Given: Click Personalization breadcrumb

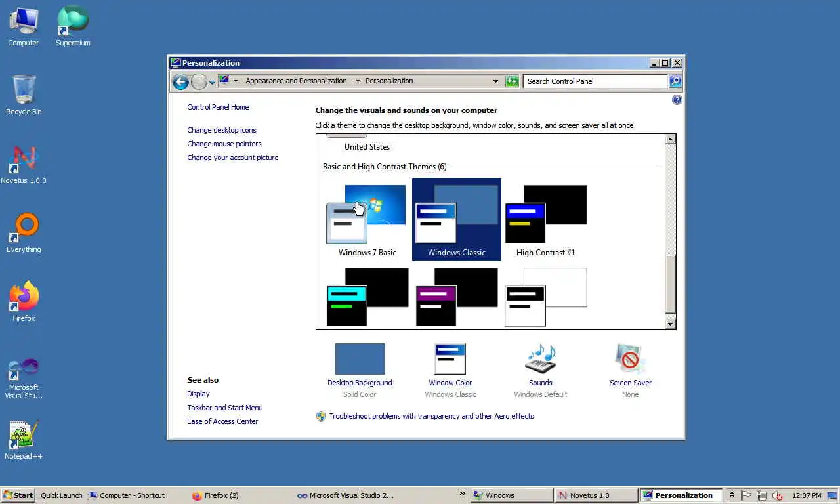Looking at the screenshot, I should click(389, 81).
